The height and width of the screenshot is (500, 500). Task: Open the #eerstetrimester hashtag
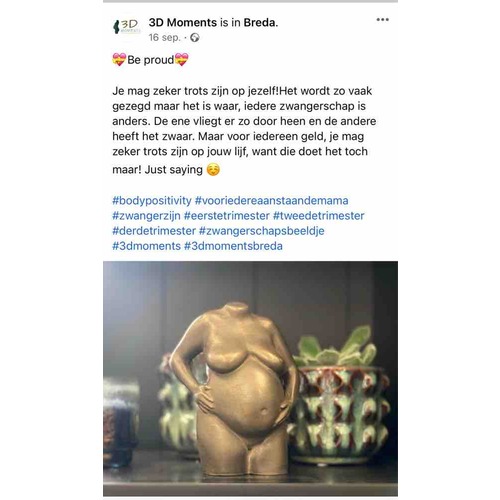[x=227, y=216]
